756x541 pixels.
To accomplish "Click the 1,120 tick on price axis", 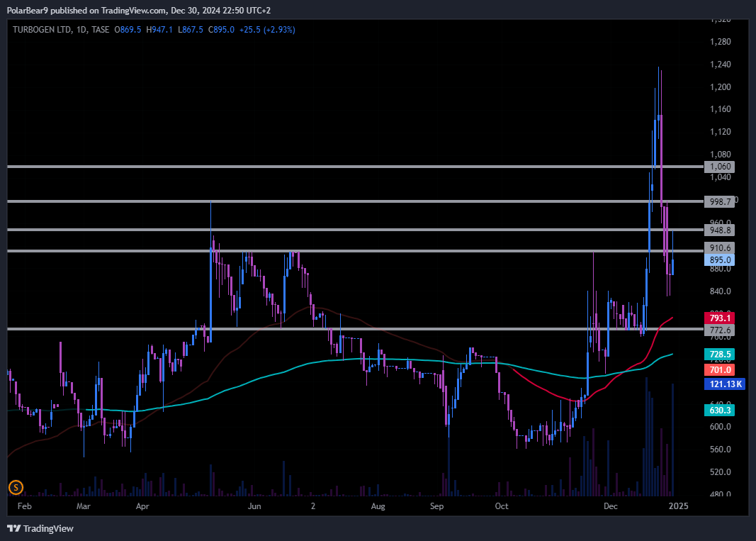I will pyautogui.click(x=721, y=132).
